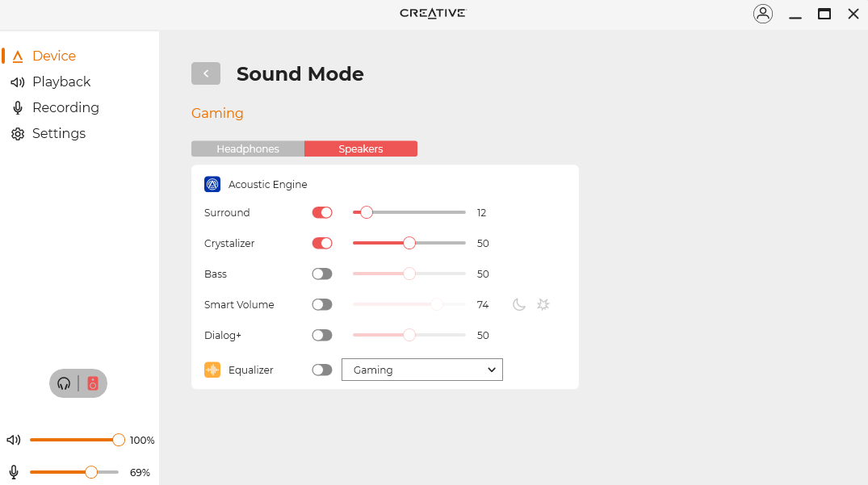This screenshot has height=485, width=868.
Task: Click the Smart Volume loud mode icon
Action: [543, 304]
